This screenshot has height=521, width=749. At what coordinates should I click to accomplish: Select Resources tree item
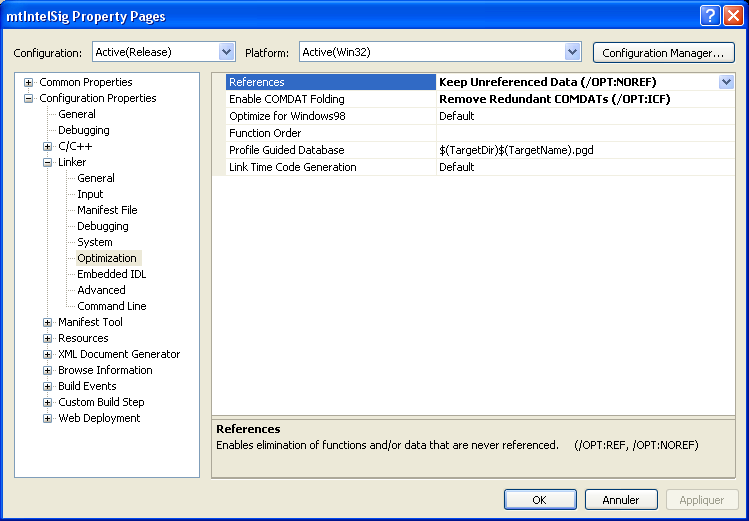pyautogui.click(x=83, y=338)
